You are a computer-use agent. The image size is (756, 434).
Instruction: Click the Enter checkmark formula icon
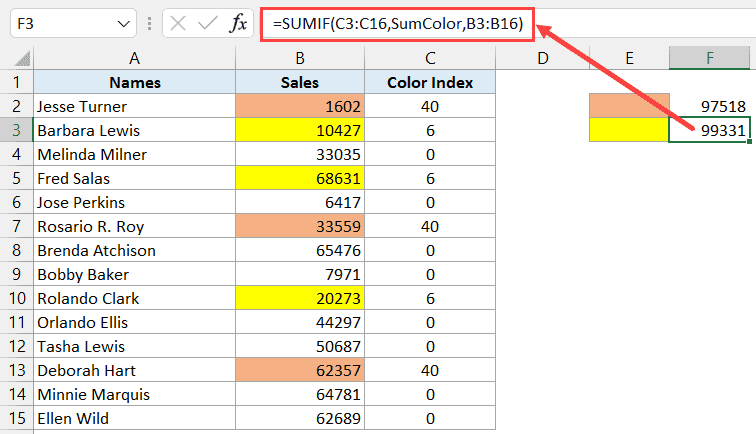click(208, 23)
